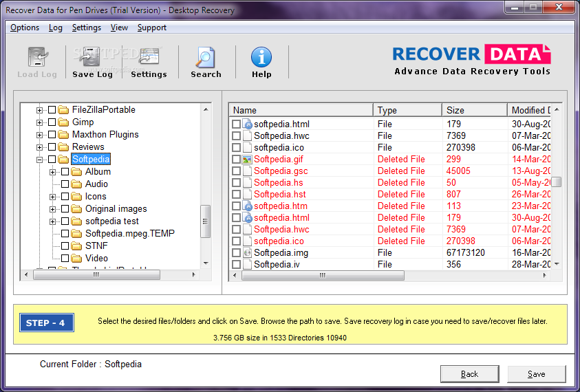Click the Load Log toolbar icon
This screenshot has height=392, width=580.
coord(37,57)
